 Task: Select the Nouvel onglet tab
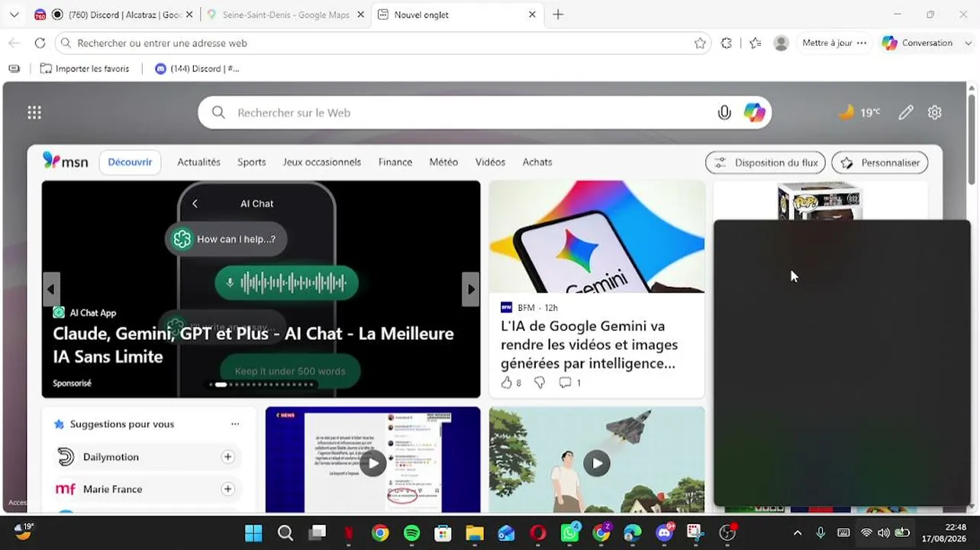click(457, 15)
